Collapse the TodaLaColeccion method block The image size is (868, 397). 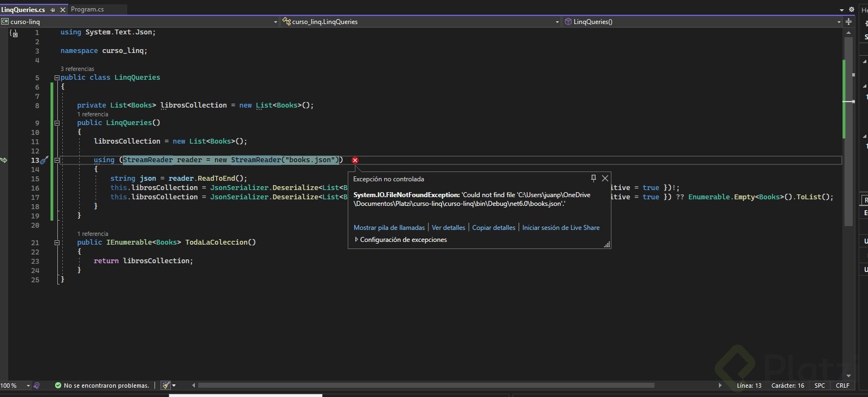pyautogui.click(x=57, y=242)
